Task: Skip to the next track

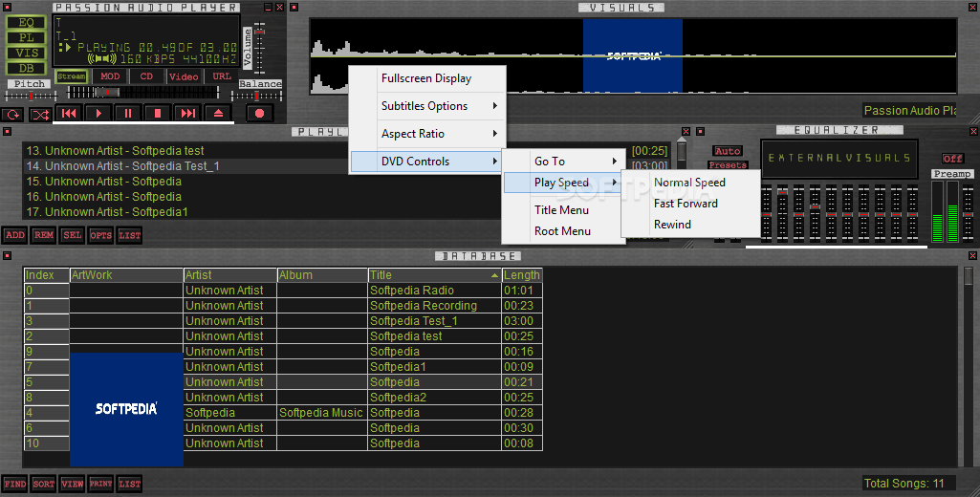Action: [188, 113]
